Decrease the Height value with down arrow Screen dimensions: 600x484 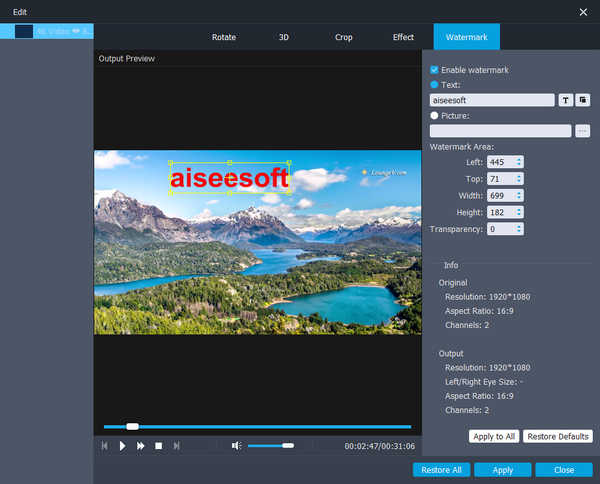[519, 215]
